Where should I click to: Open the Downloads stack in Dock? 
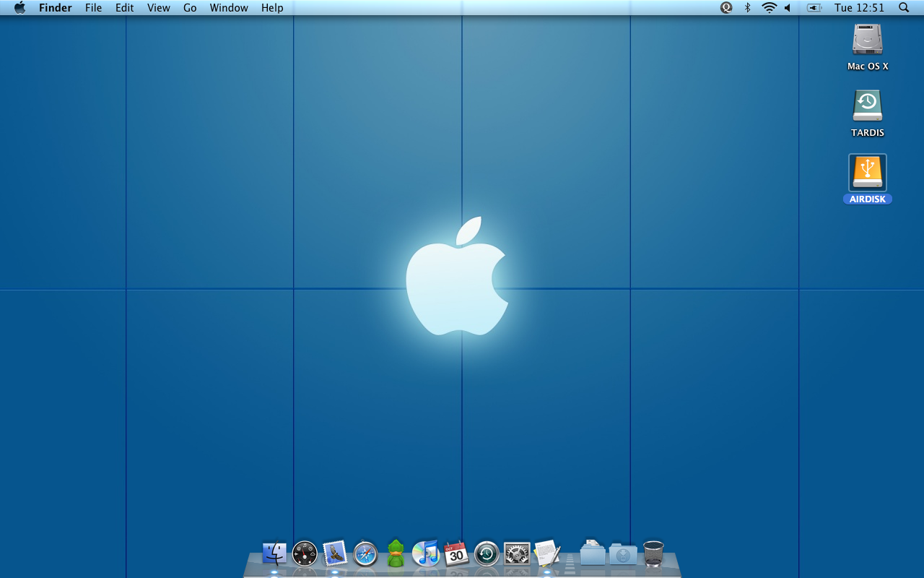(x=623, y=554)
